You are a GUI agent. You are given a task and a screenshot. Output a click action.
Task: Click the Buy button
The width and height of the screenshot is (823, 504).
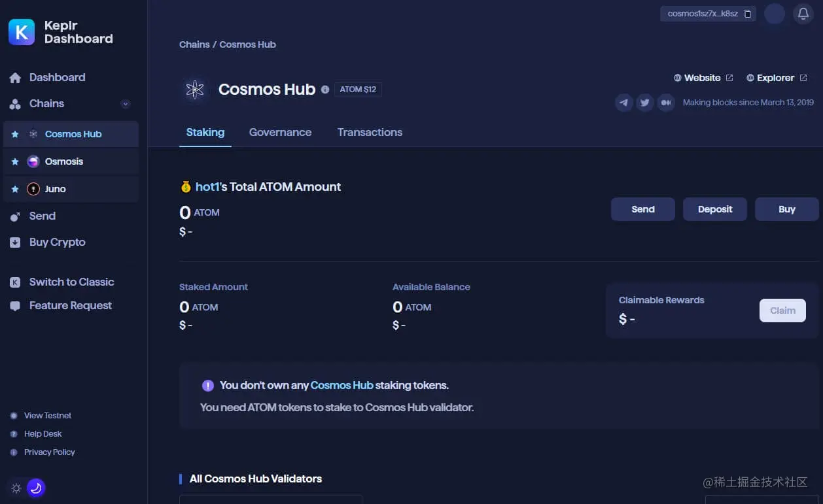click(x=787, y=209)
